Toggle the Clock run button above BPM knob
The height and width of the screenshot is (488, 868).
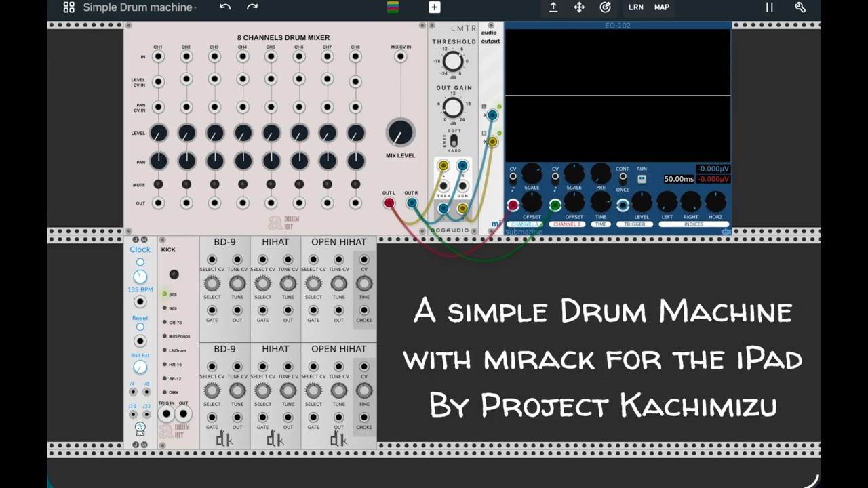(x=140, y=262)
